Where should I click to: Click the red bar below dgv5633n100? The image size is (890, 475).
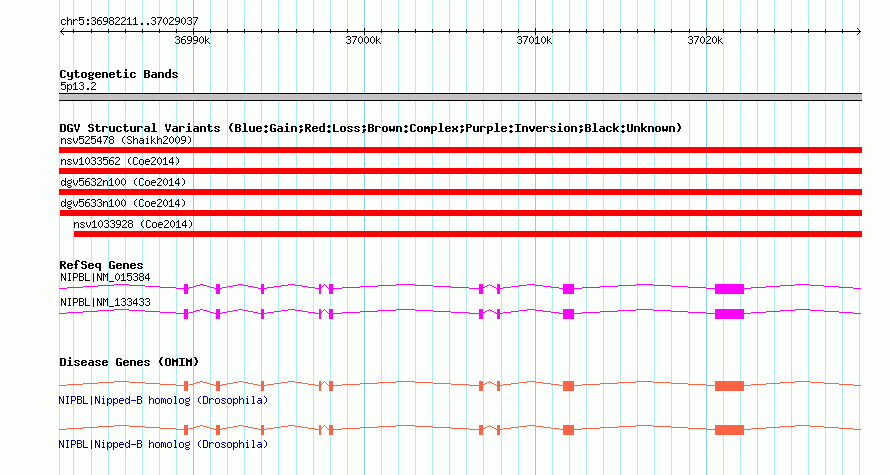460,213
